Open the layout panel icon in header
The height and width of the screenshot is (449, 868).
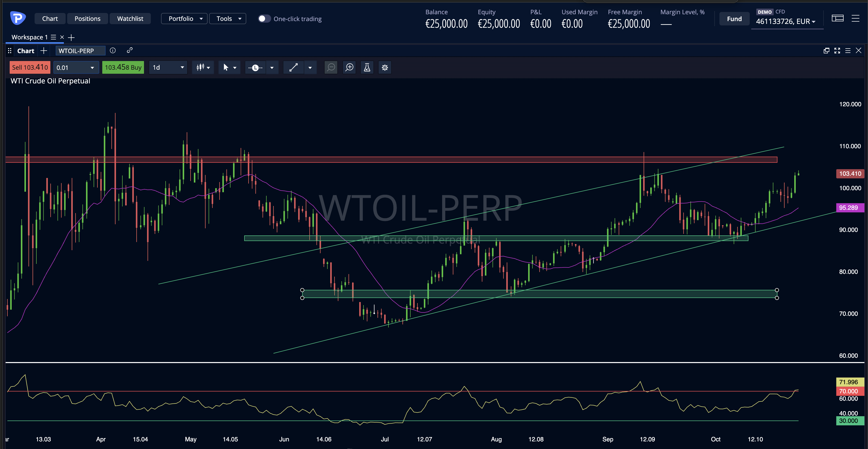tap(838, 18)
